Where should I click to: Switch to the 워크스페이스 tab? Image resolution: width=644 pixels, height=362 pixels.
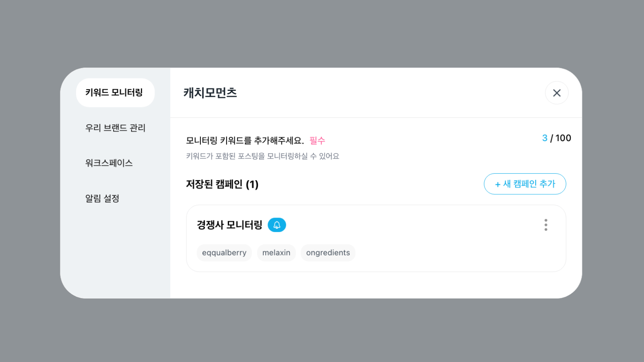pos(109,163)
